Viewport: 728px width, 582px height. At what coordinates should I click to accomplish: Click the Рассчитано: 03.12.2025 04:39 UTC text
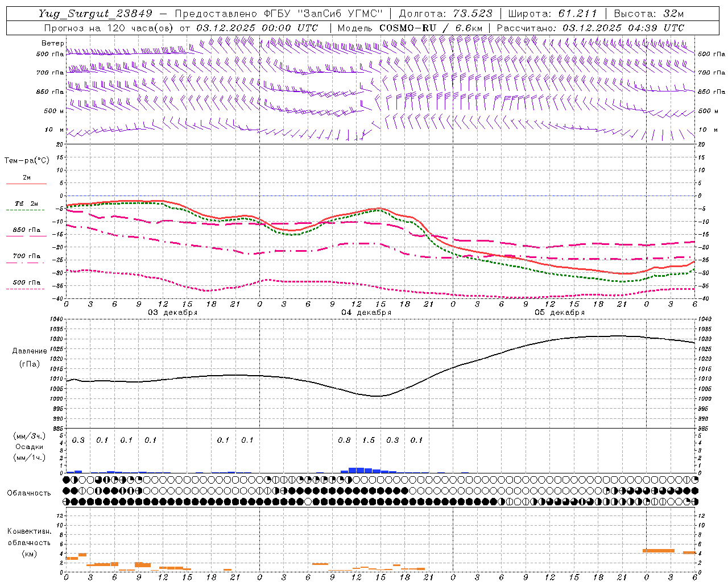[x=590, y=28]
